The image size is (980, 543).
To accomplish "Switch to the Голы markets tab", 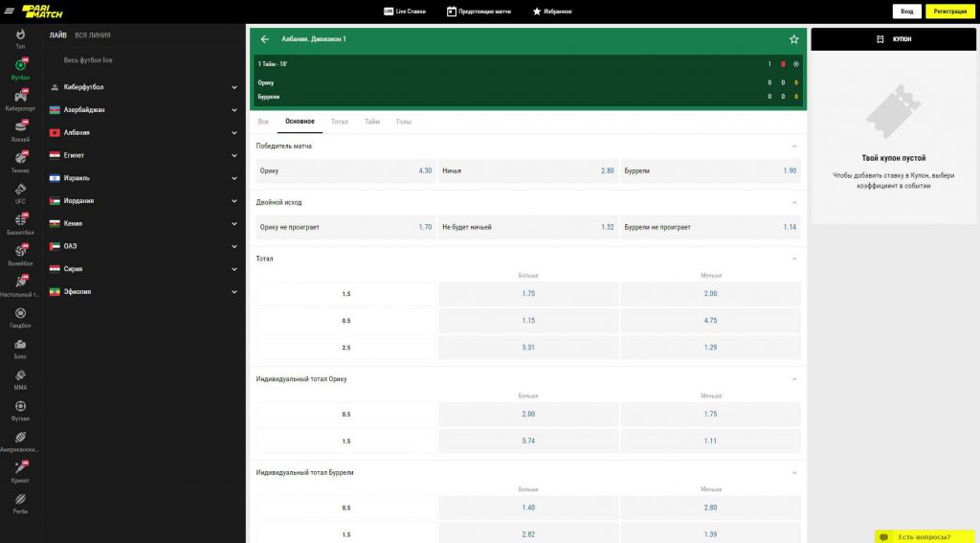I will [x=404, y=122].
